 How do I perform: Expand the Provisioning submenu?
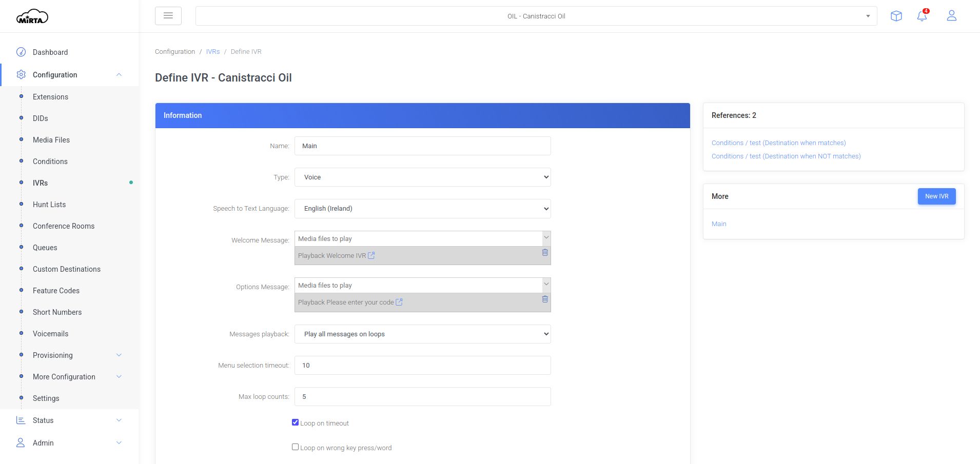[119, 355]
